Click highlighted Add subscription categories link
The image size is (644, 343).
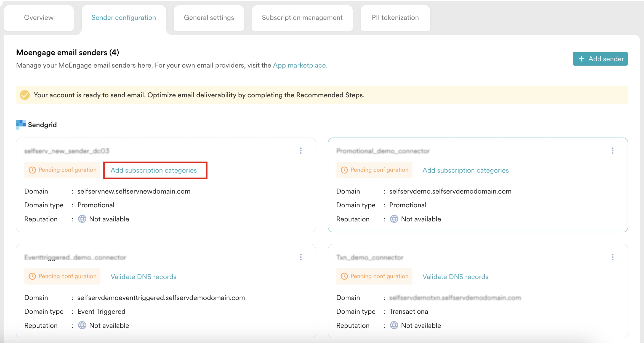[154, 170]
